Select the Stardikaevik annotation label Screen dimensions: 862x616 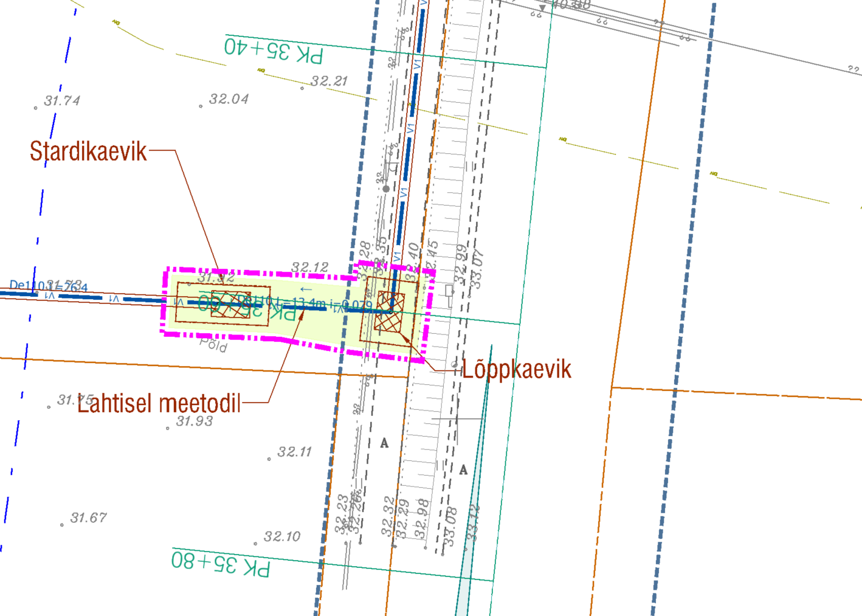pyautogui.click(x=88, y=151)
